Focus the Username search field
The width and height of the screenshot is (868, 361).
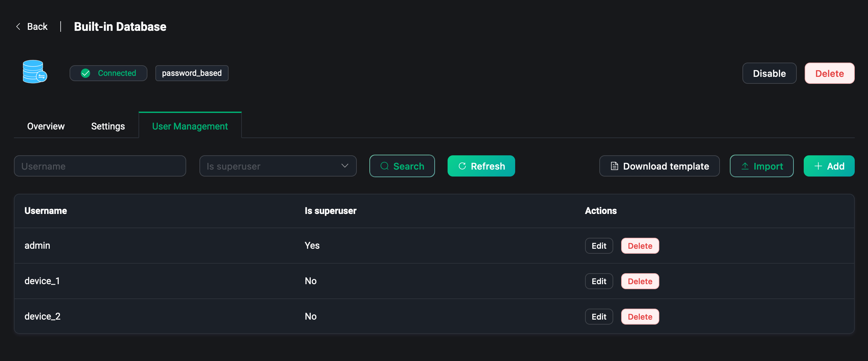pos(100,166)
